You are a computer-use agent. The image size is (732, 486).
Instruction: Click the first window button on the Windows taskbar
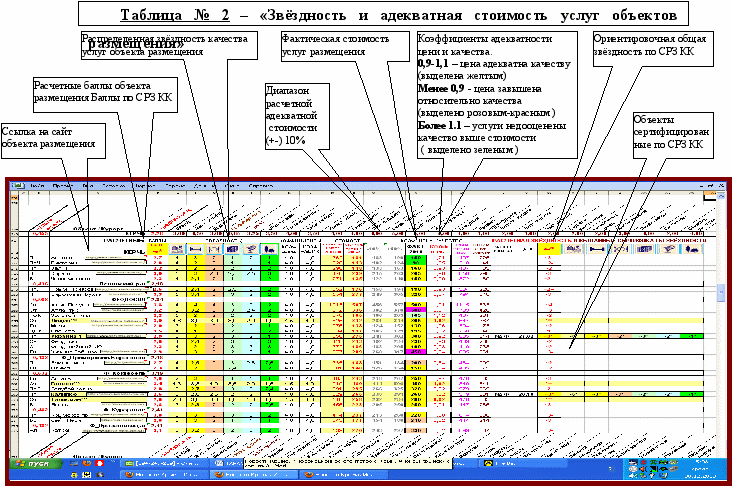point(163,466)
